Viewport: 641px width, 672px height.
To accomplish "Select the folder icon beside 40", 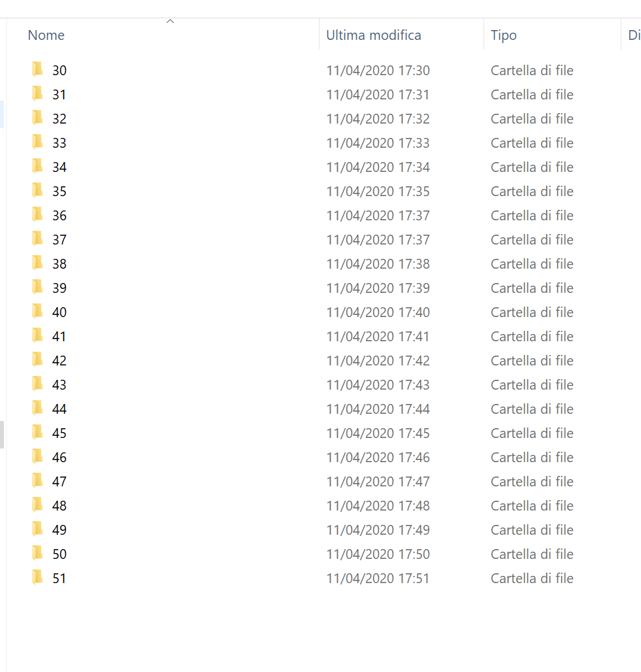I will coord(38,311).
